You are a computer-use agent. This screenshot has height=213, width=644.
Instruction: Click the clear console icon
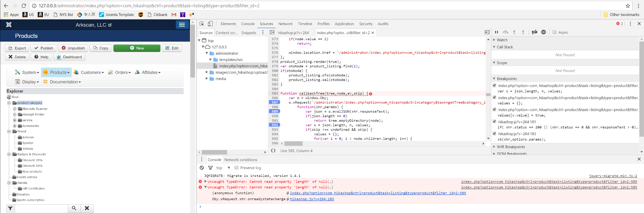point(202,168)
